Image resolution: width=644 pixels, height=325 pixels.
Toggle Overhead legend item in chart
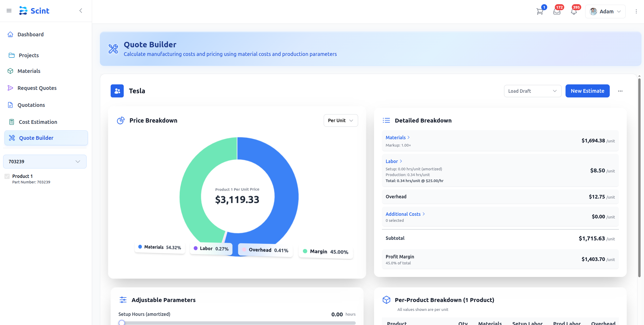[265, 250]
